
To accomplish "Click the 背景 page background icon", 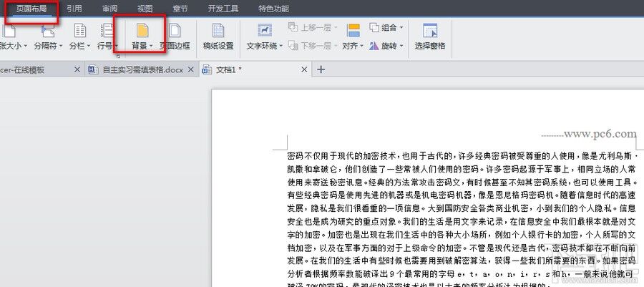I will [x=142, y=31].
